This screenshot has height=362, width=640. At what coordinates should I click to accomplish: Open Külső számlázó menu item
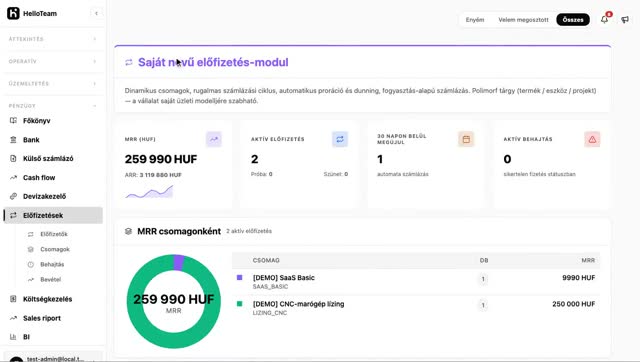53,158
